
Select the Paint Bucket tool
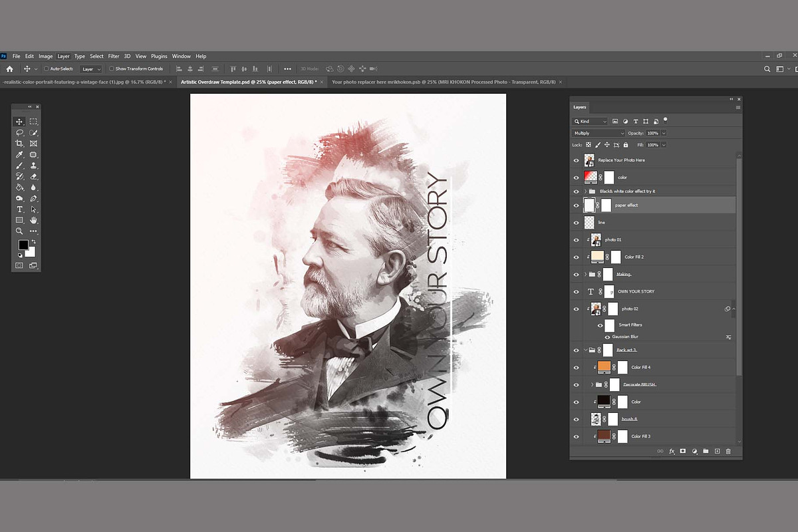click(19, 188)
